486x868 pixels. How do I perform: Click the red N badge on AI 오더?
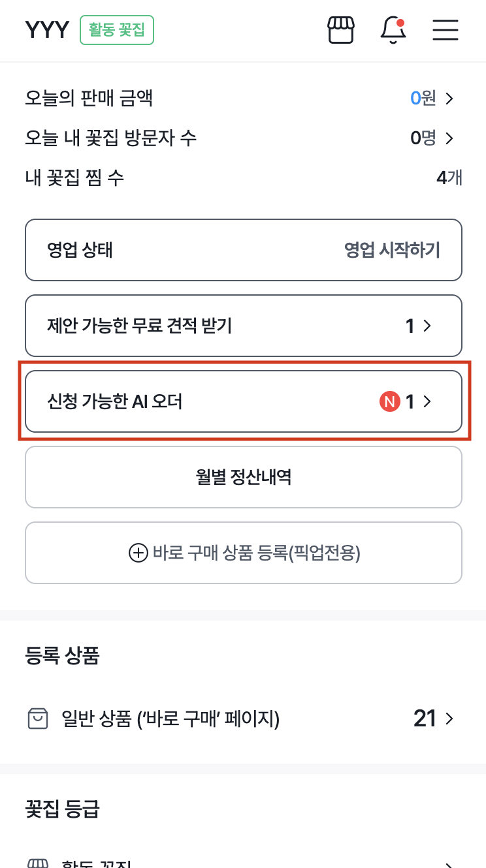[x=390, y=401]
